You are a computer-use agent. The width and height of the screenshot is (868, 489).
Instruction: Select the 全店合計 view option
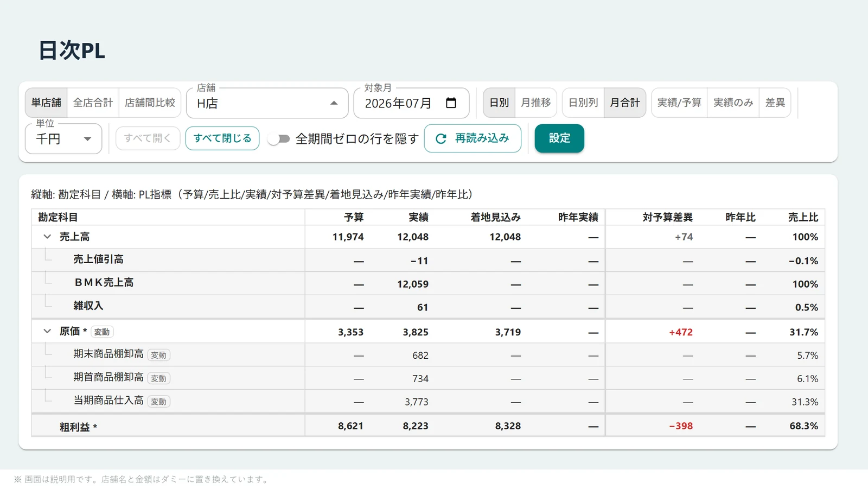[x=93, y=103]
